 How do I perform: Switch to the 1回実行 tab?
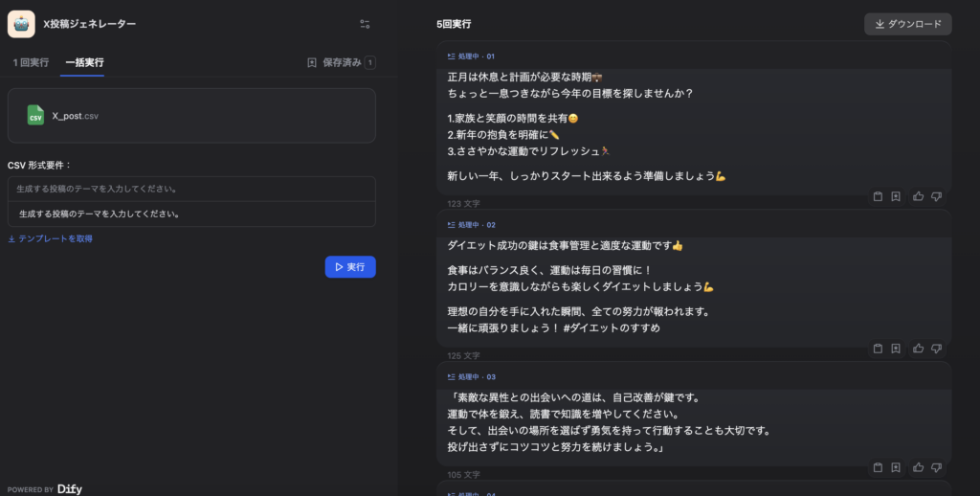31,62
